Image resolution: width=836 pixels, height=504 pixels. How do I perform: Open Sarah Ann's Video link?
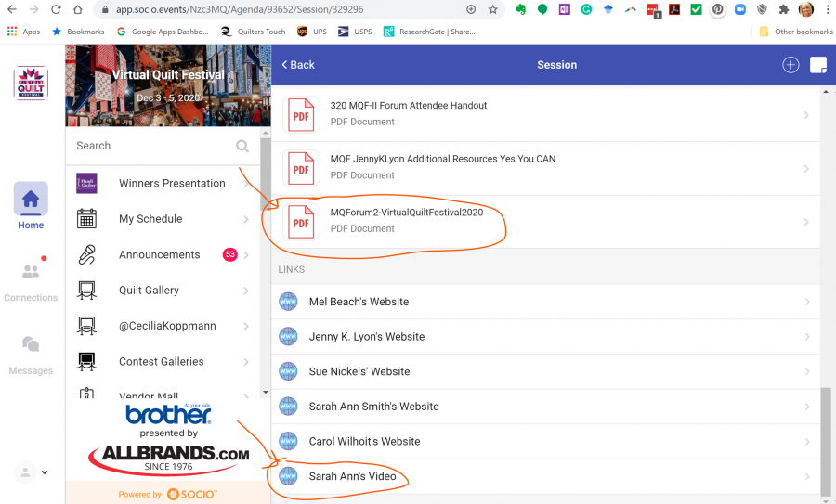pos(545,476)
